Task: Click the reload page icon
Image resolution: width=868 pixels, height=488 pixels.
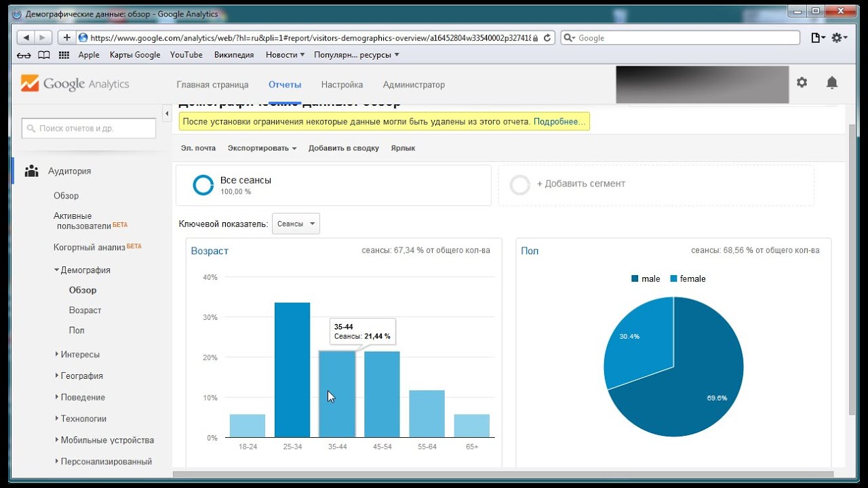Action: 547,38
